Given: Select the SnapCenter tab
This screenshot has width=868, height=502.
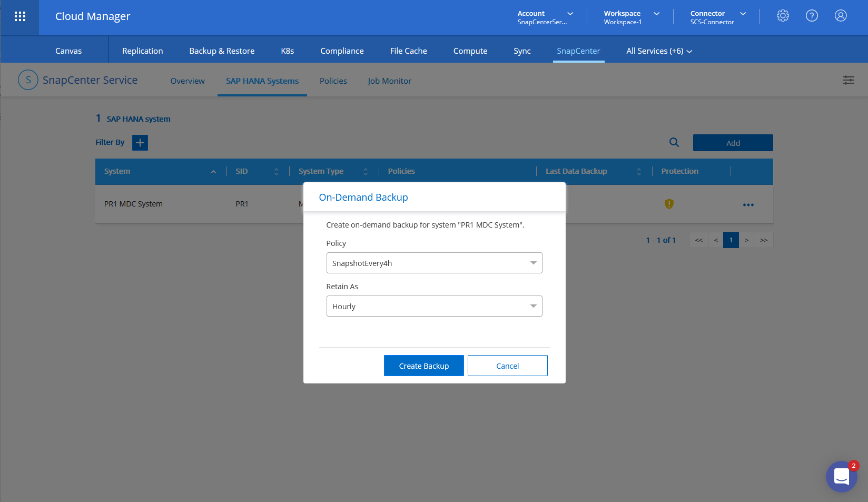Looking at the screenshot, I should click(x=578, y=51).
